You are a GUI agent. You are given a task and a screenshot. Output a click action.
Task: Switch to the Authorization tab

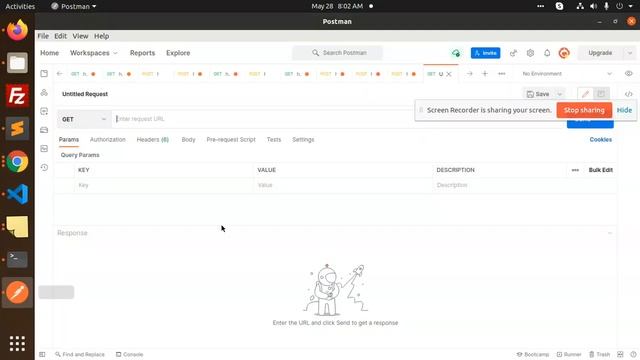click(108, 140)
